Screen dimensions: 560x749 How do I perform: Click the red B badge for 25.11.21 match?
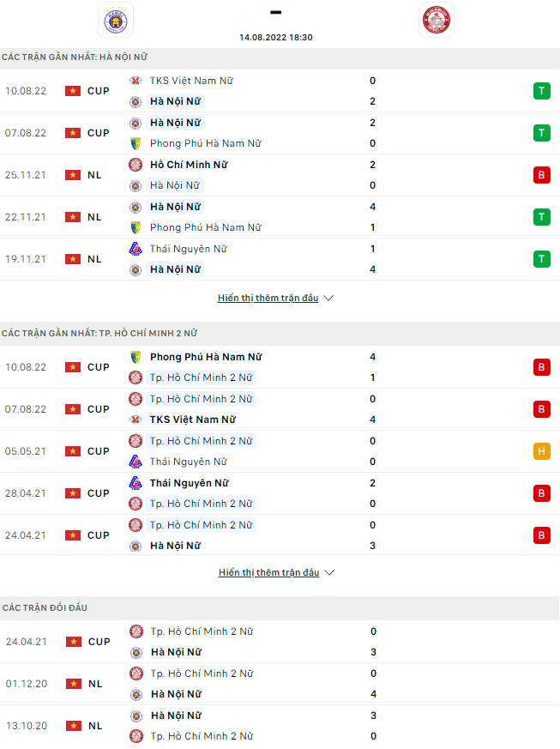click(541, 175)
